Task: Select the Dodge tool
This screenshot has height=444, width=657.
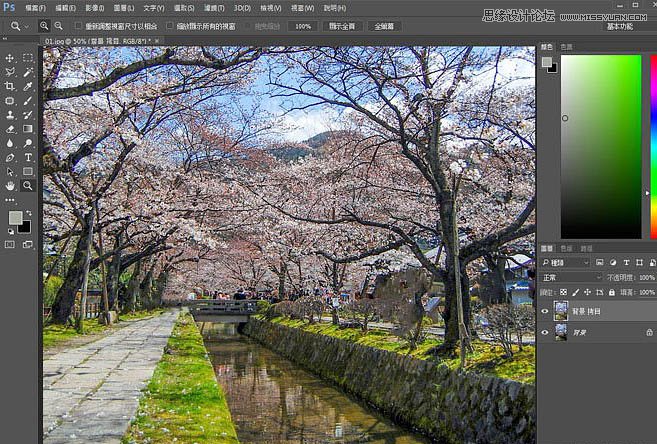Action: [28, 143]
